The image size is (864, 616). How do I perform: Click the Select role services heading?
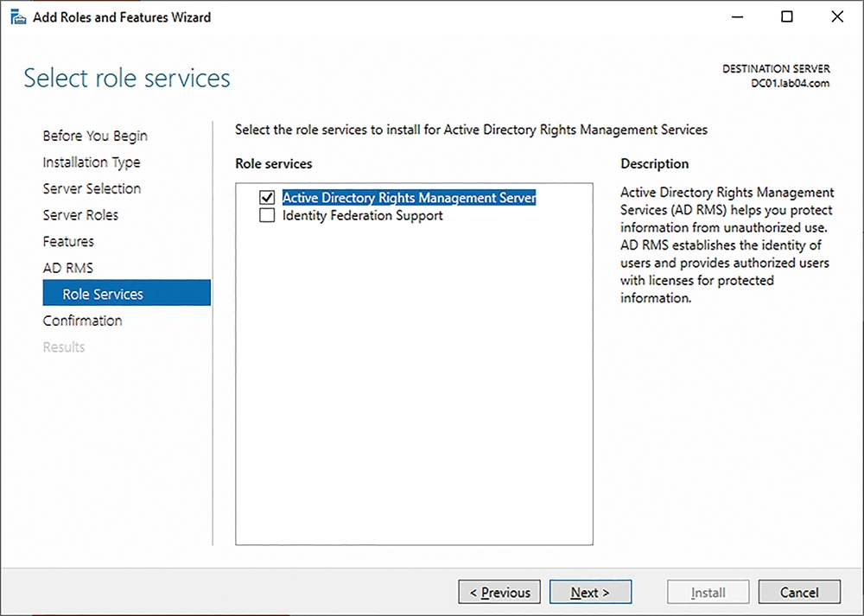click(x=127, y=78)
